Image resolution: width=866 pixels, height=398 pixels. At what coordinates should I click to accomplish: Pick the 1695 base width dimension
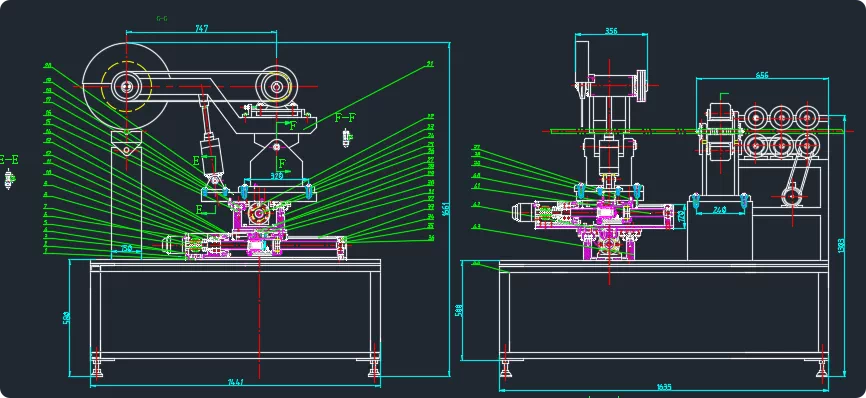click(664, 388)
